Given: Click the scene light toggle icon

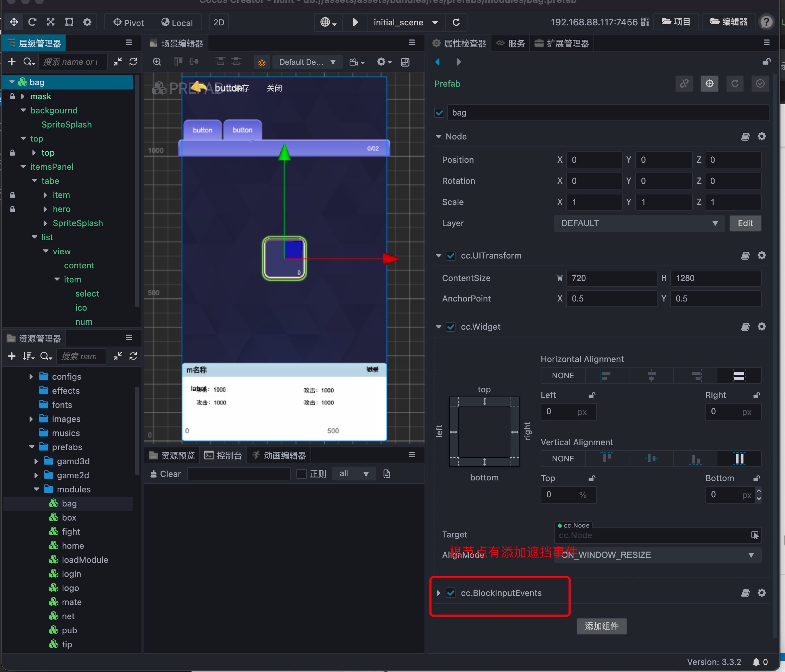Looking at the screenshot, I should point(262,62).
